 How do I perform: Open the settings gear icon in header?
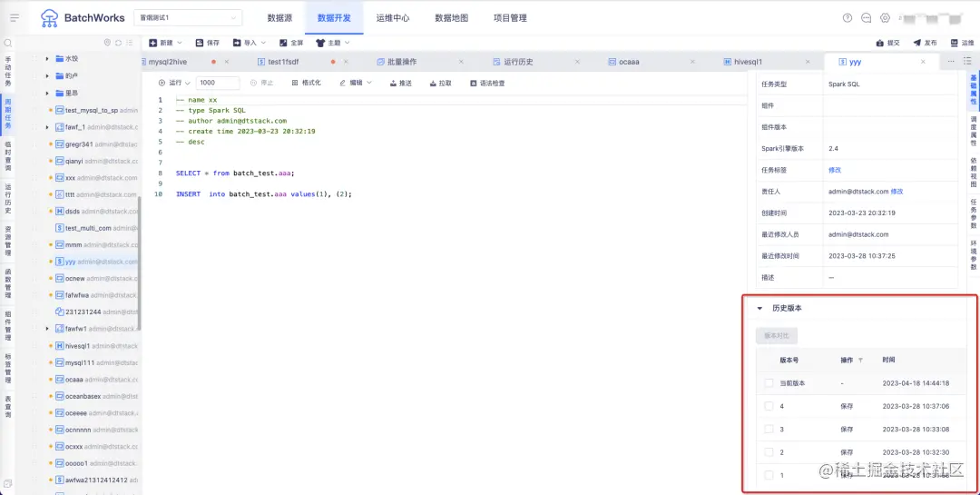tap(885, 18)
